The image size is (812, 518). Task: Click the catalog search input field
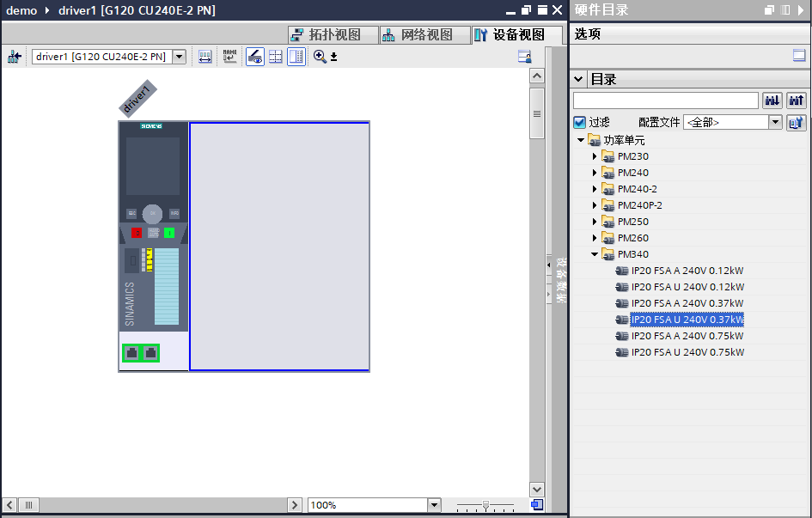tap(665, 101)
